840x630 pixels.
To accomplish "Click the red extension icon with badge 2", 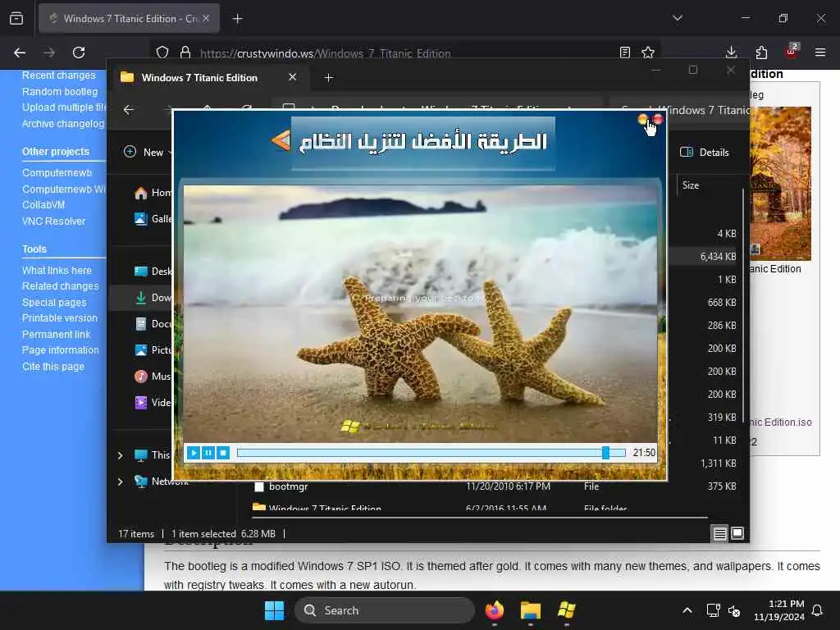I will (x=792, y=52).
